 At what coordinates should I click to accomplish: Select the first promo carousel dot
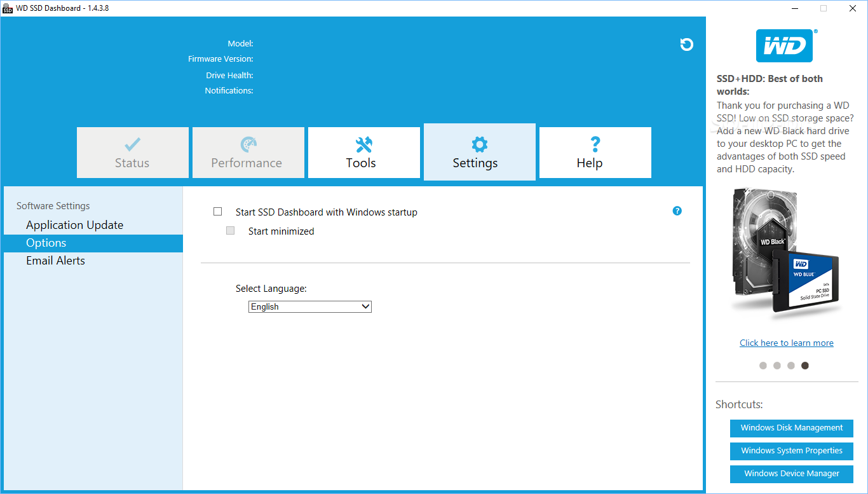pyautogui.click(x=763, y=366)
